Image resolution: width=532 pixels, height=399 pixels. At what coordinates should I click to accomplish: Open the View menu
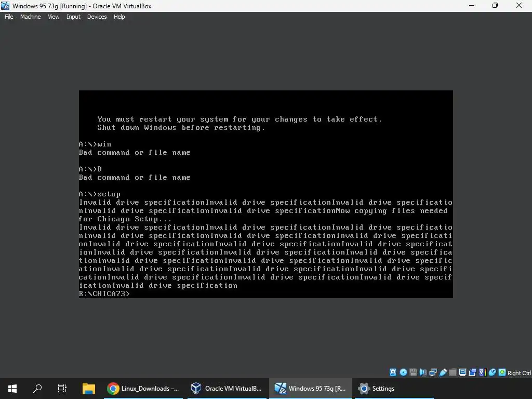(54, 17)
